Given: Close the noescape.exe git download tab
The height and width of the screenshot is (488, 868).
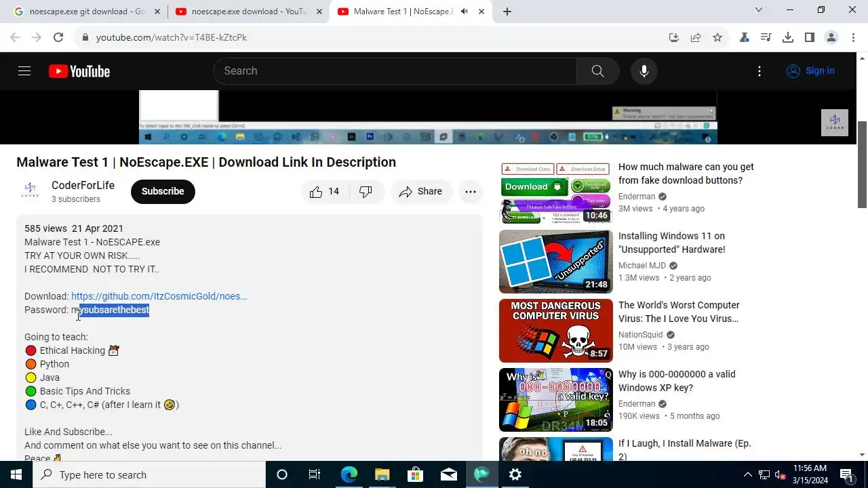Looking at the screenshot, I should point(157,12).
